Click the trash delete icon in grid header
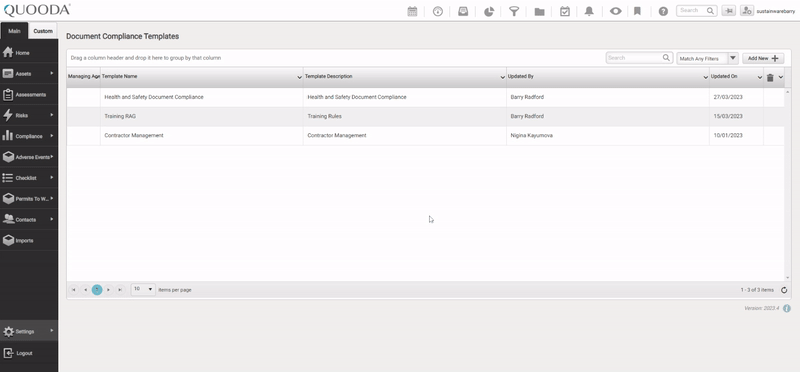 770,78
